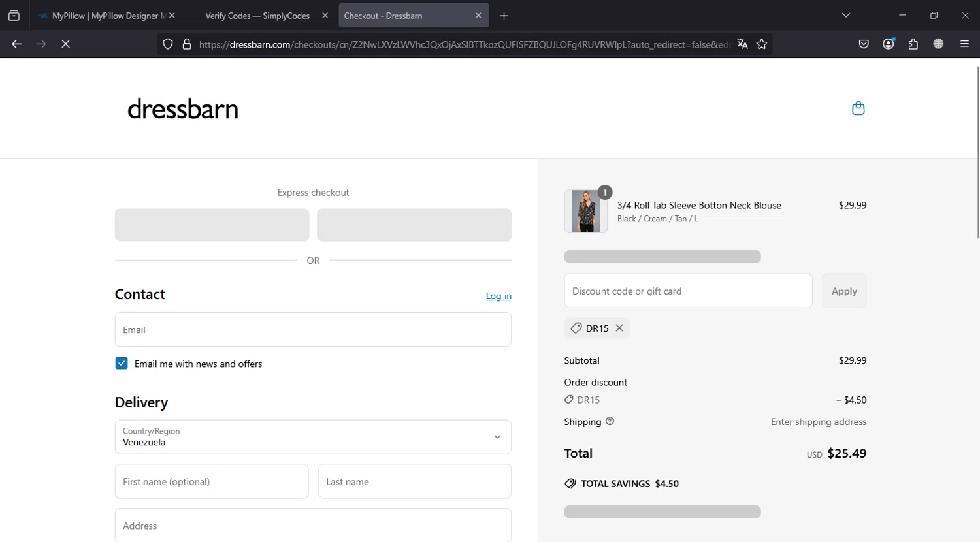Focus the First name (optional) field

pyautogui.click(x=212, y=481)
